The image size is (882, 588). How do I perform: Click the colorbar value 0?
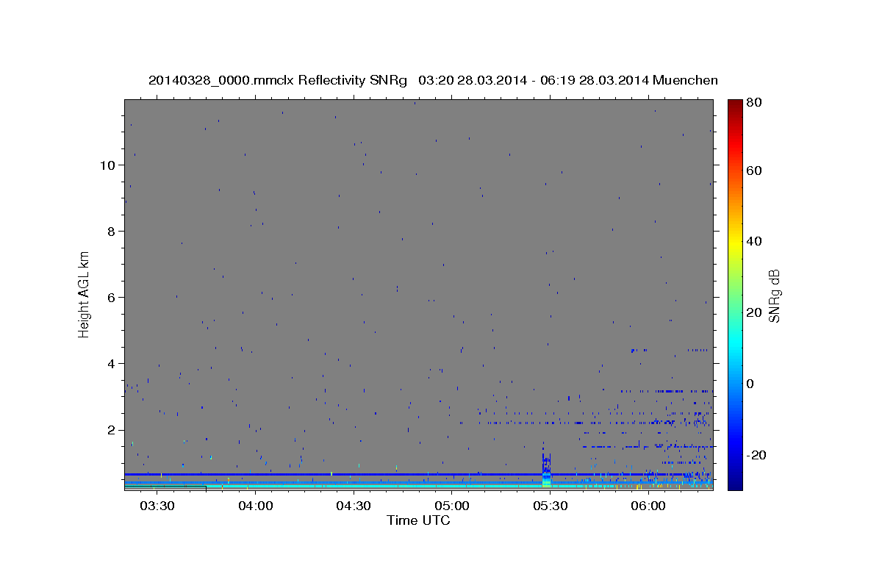(751, 384)
